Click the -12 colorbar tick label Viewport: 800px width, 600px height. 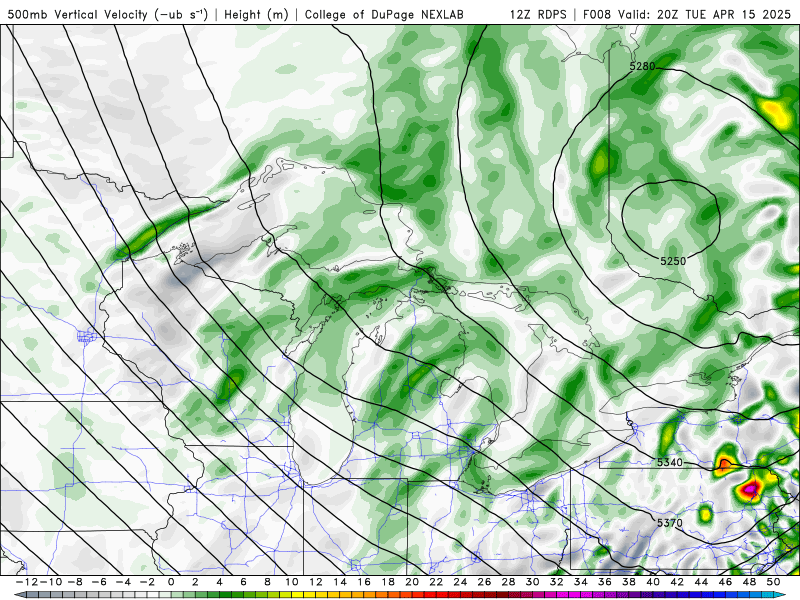point(26,582)
